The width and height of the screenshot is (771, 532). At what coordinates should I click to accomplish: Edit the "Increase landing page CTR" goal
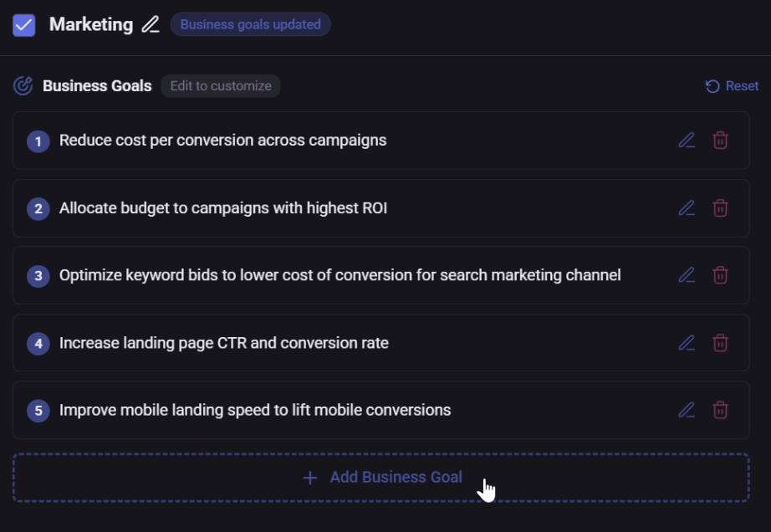687,342
